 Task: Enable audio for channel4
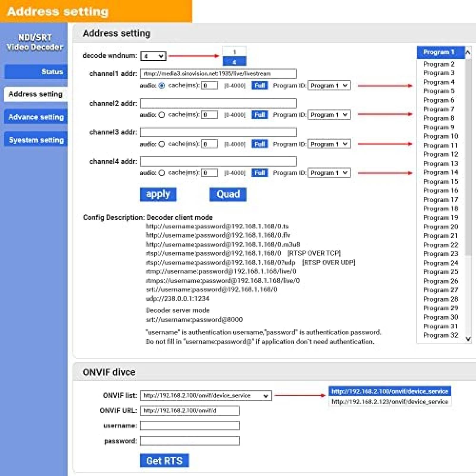coord(161,172)
